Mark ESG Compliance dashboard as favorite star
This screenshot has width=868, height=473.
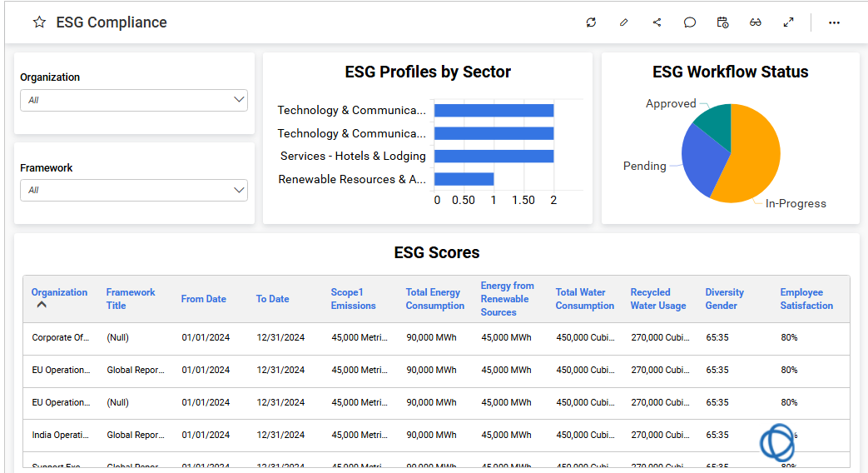tap(39, 22)
